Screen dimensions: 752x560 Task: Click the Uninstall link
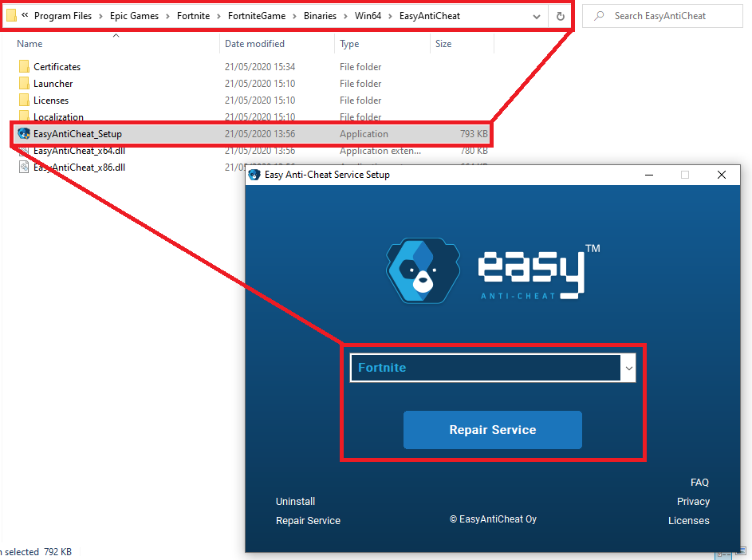295,502
